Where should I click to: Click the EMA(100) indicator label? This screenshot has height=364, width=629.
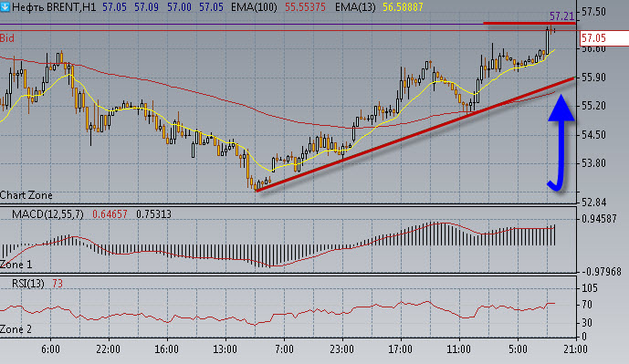click(254, 6)
